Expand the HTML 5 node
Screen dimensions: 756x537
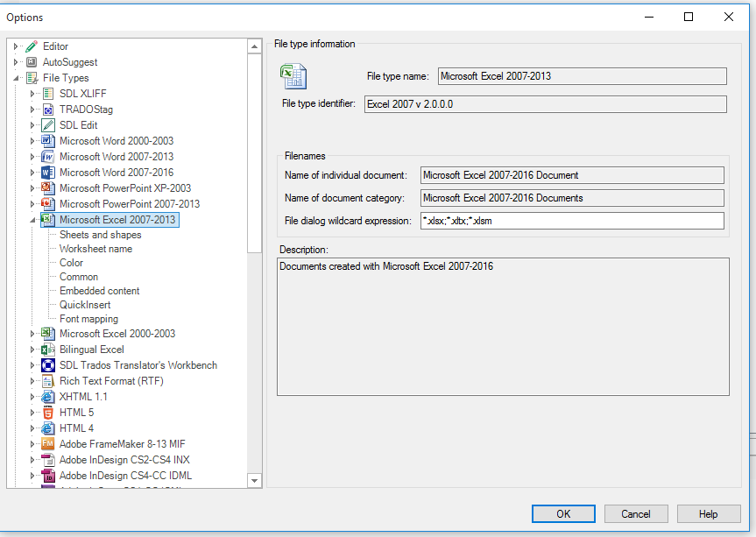point(32,413)
